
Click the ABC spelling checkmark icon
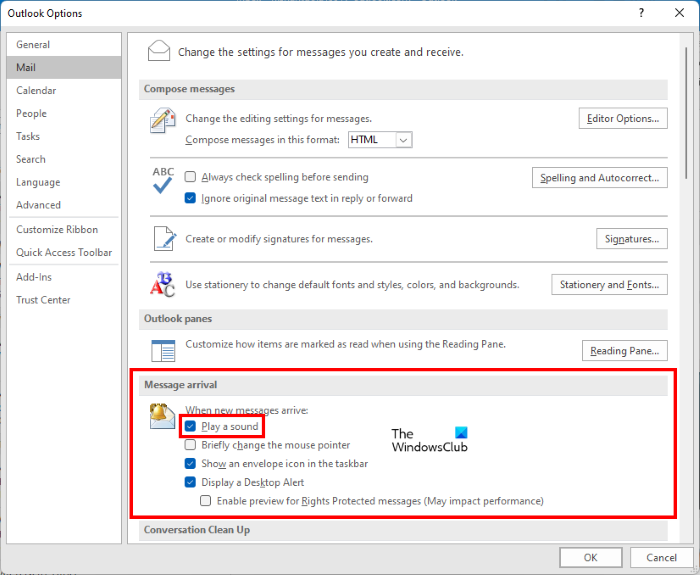[163, 180]
